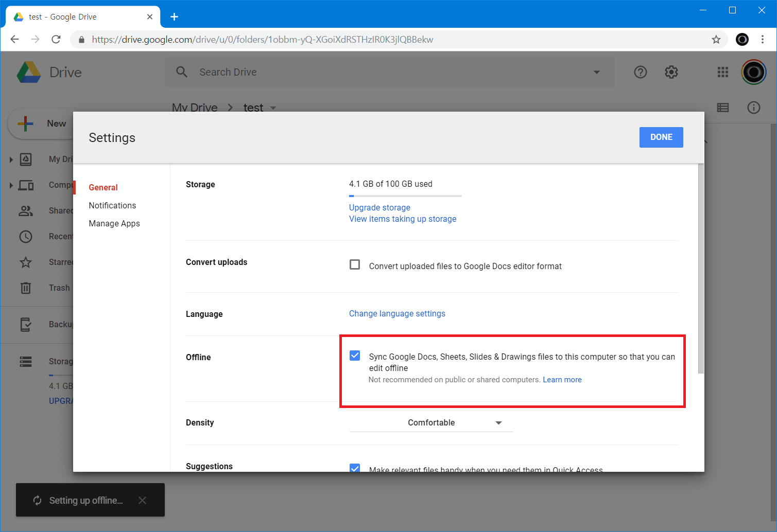The height and width of the screenshot is (532, 777).
Task: Open the Drive settings gear icon
Action: click(671, 72)
